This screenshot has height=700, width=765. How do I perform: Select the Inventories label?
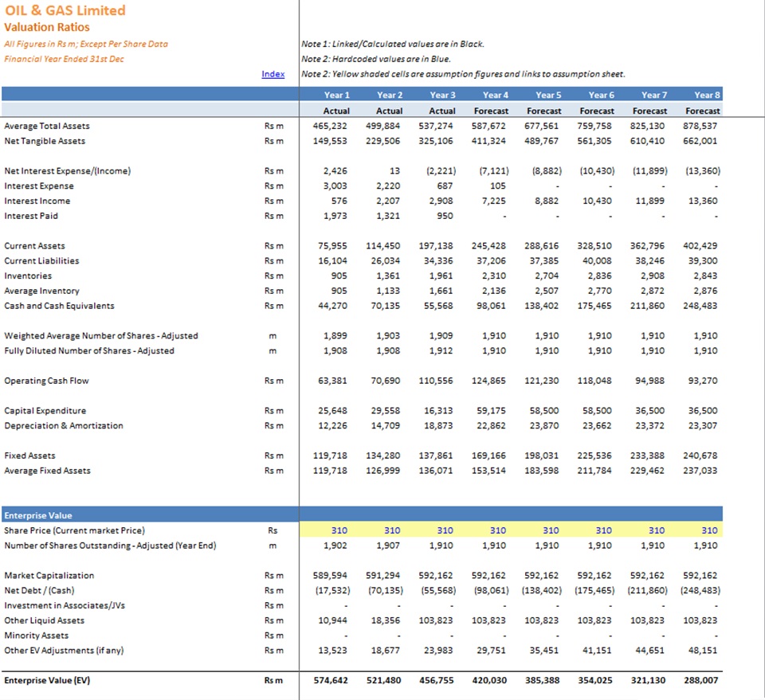pyautogui.click(x=28, y=276)
